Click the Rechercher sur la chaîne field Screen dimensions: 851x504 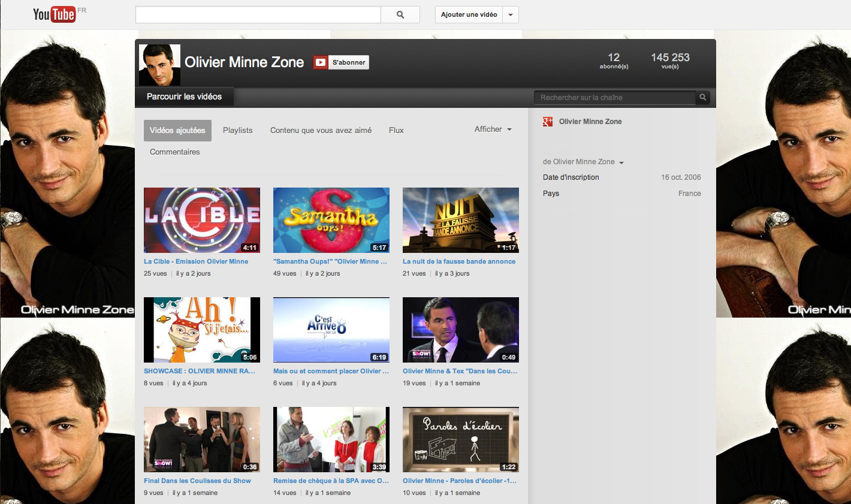point(615,97)
